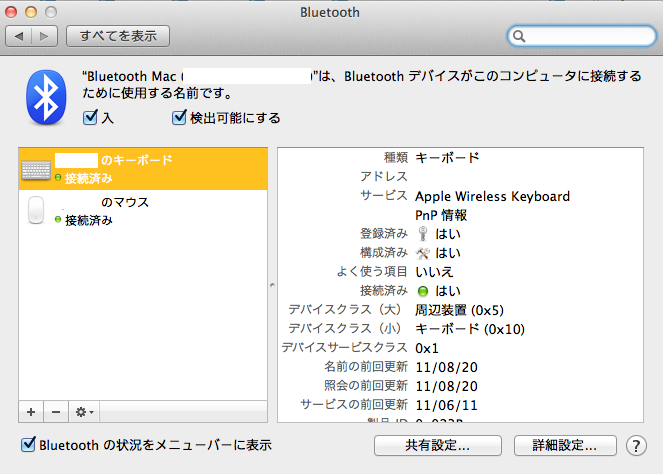Click the key icon next to 登録済み
Screen dimensions: 663x474
click(422, 233)
